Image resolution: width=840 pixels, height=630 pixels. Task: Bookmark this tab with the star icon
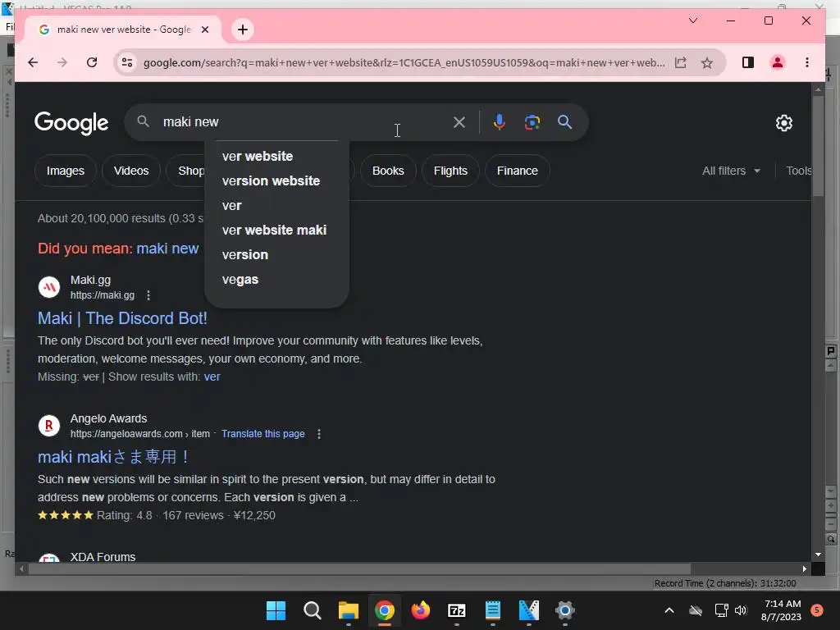click(x=707, y=62)
